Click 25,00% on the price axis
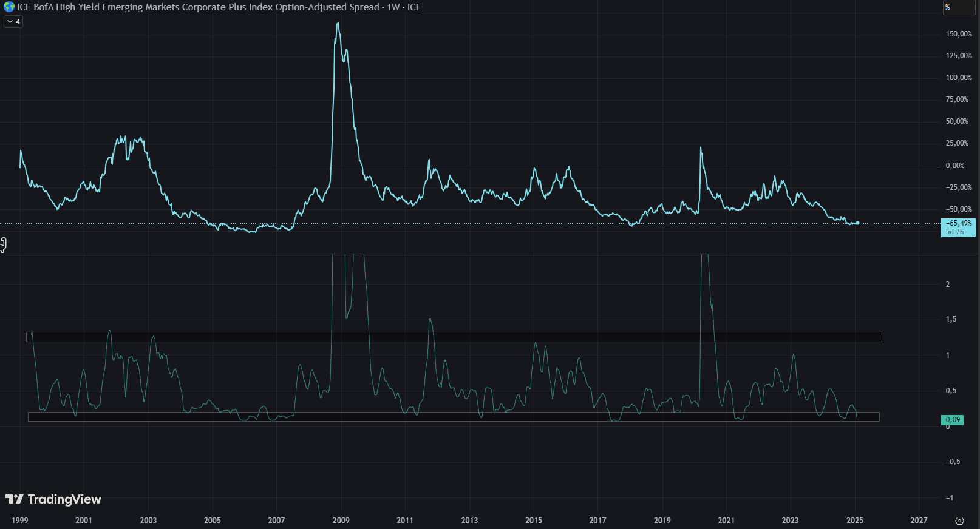 (x=957, y=143)
